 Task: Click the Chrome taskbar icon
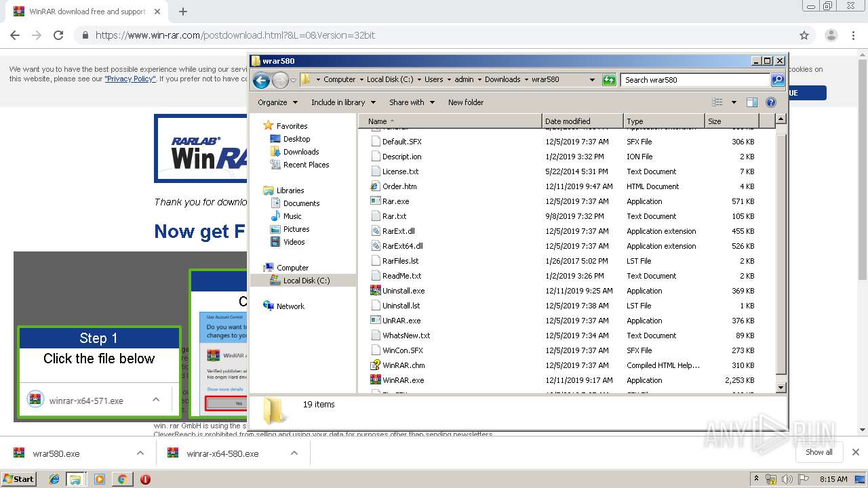122,479
